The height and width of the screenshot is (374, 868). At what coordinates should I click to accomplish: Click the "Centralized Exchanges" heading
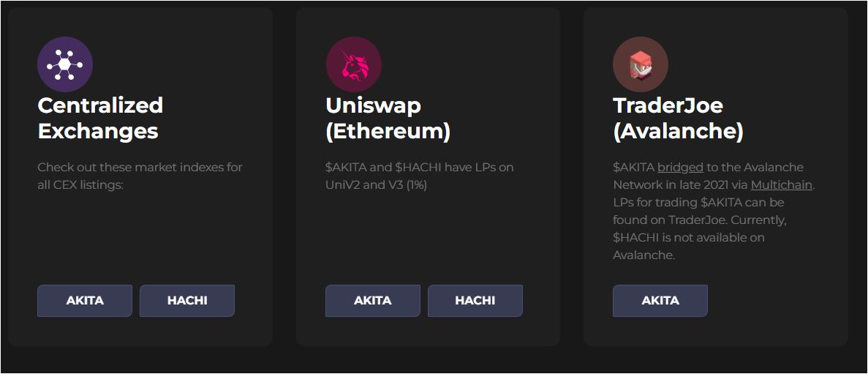100,119
